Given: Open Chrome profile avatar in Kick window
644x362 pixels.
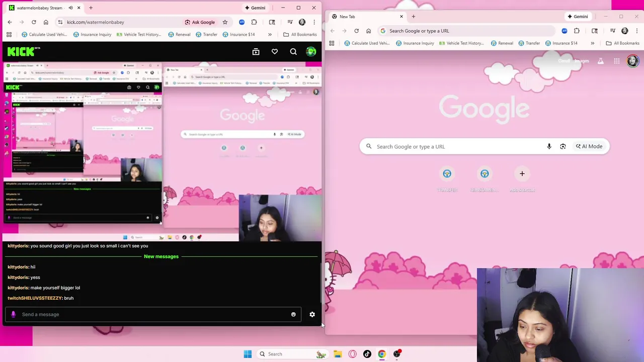Looking at the screenshot, I should click(x=302, y=22).
